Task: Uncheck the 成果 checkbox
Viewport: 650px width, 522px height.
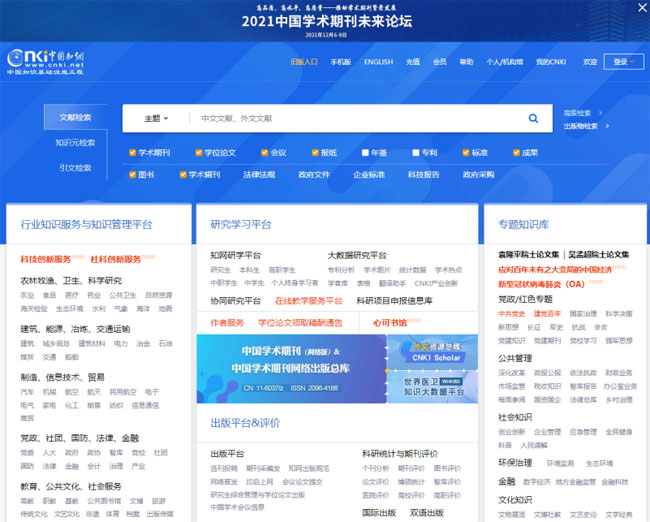Action: (516, 153)
